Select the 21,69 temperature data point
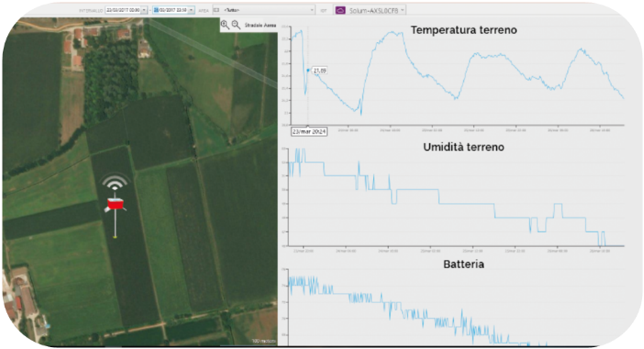Viewport: 644px width, 349px height. click(x=308, y=71)
